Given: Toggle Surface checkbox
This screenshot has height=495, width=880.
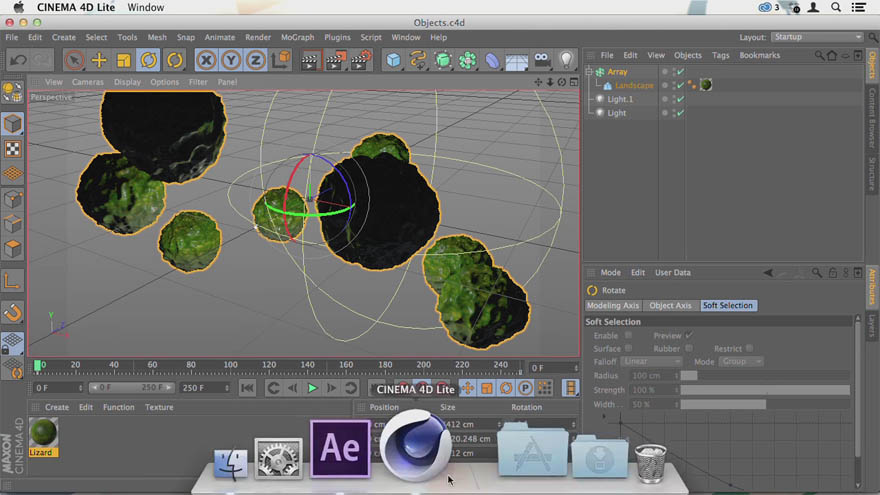Looking at the screenshot, I should 628,349.
